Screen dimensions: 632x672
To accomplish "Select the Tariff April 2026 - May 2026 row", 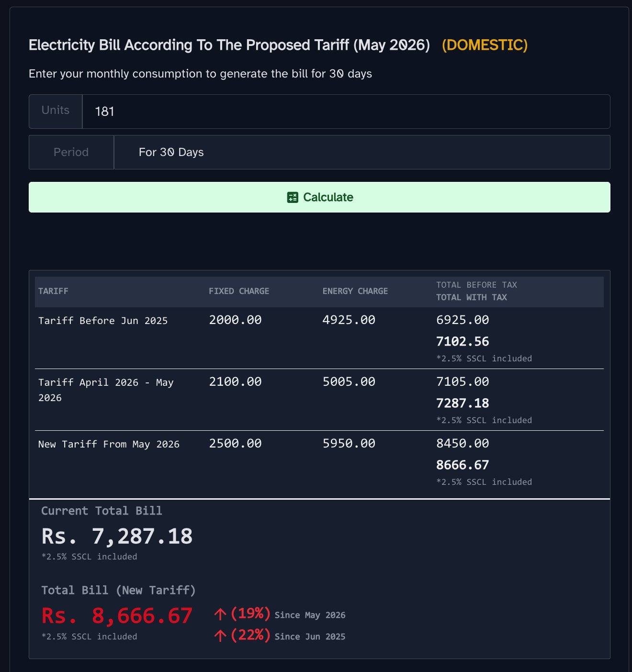I will point(319,400).
